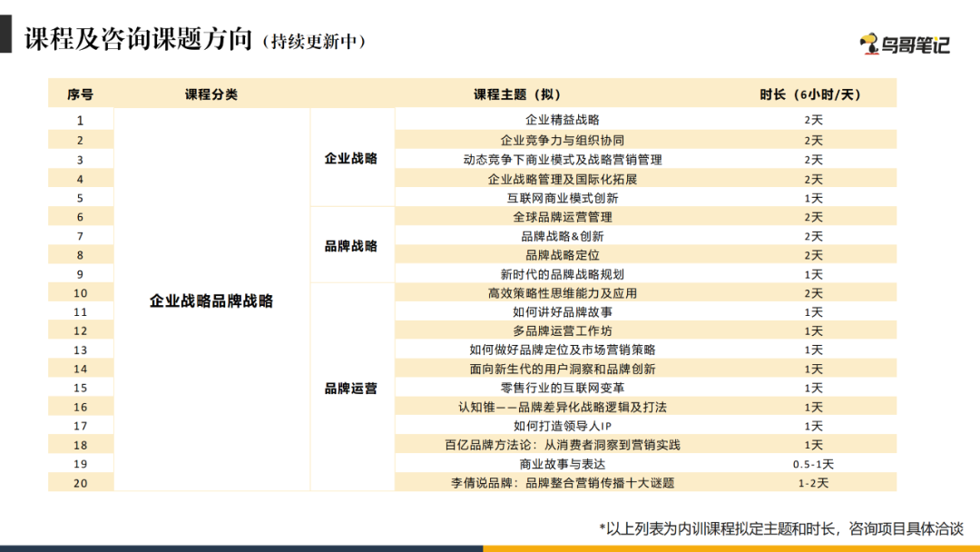Click the 时长（6小时/天） column header
The height and width of the screenshot is (552, 980).
(x=810, y=94)
